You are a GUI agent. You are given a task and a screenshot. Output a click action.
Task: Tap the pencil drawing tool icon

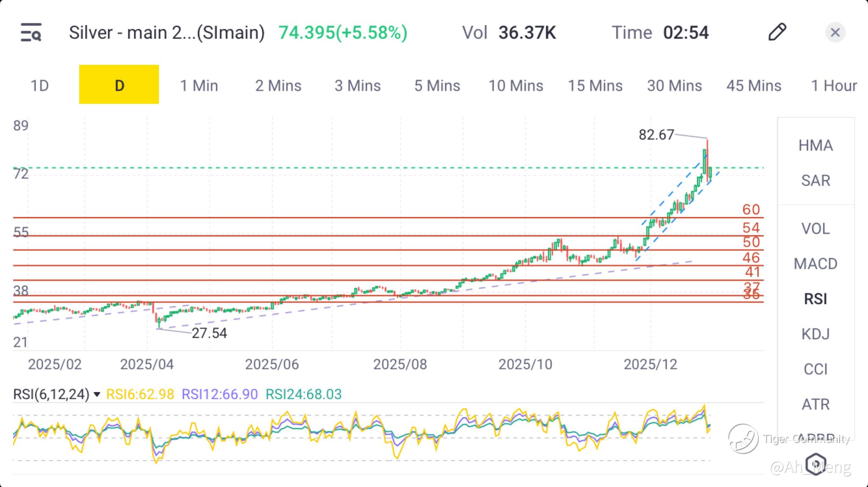[777, 32]
